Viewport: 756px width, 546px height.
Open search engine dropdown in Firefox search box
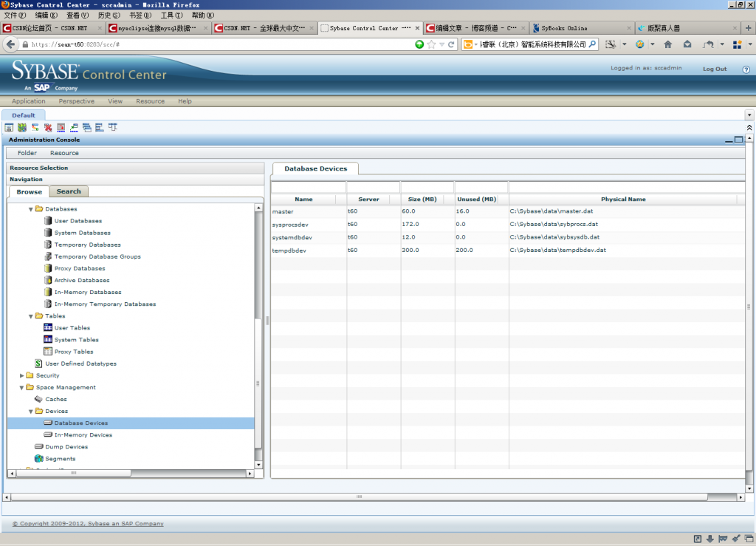[475, 44]
